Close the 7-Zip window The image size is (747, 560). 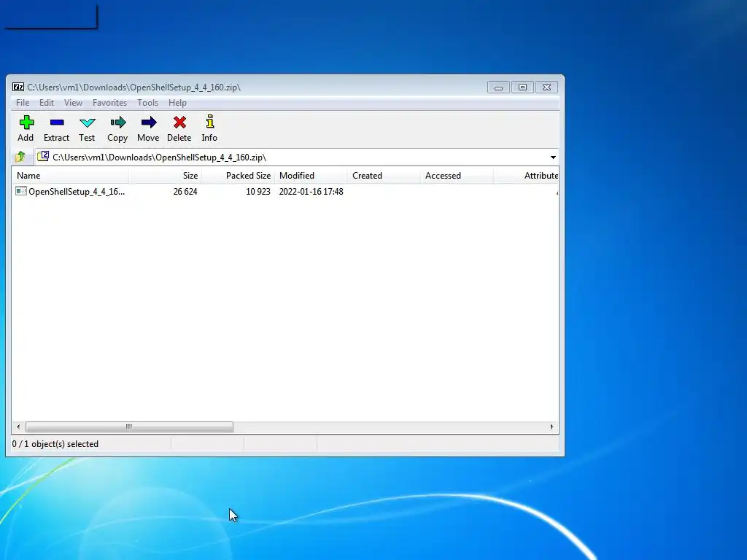(x=547, y=87)
